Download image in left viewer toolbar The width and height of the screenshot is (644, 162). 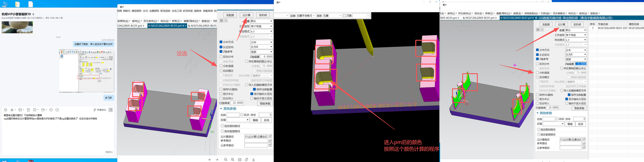(254, 160)
